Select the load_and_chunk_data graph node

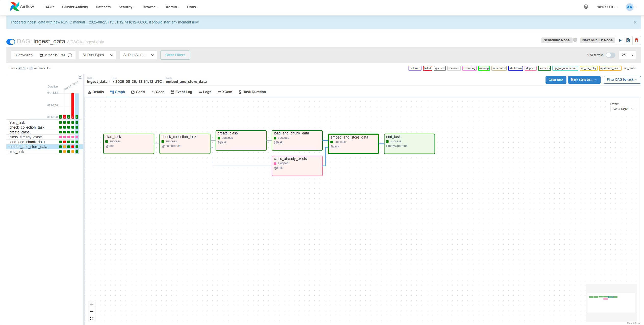pyautogui.click(x=297, y=140)
